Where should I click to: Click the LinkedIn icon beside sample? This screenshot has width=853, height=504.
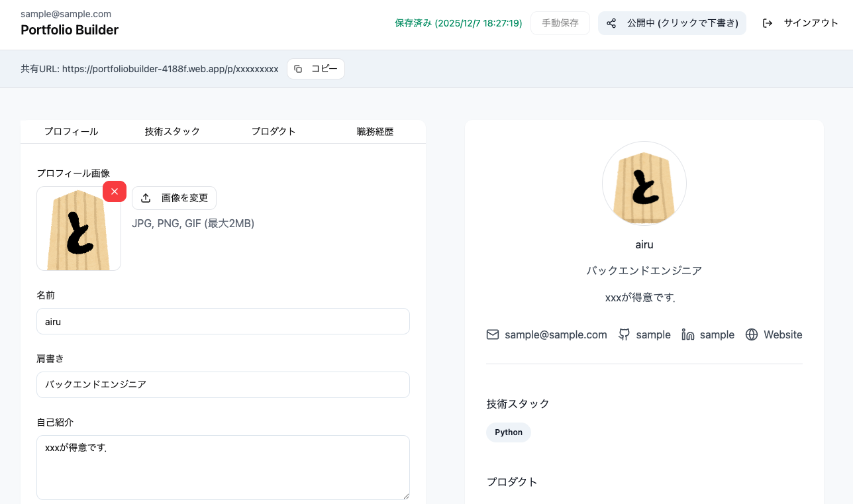[689, 334]
